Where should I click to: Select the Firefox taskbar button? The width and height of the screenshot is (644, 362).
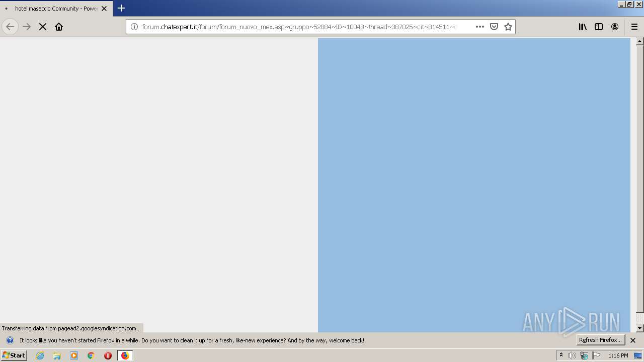coord(125,355)
